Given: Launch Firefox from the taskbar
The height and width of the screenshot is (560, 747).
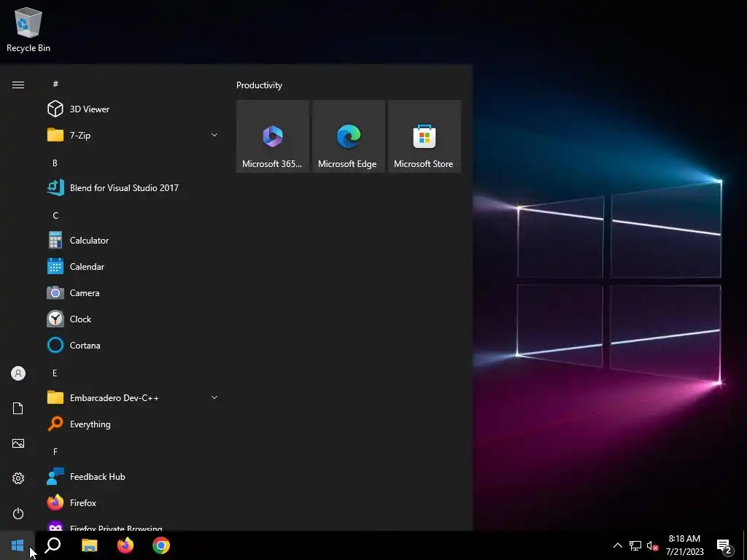Looking at the screenshot, I should pyautogui.click(x=125, y=545).
